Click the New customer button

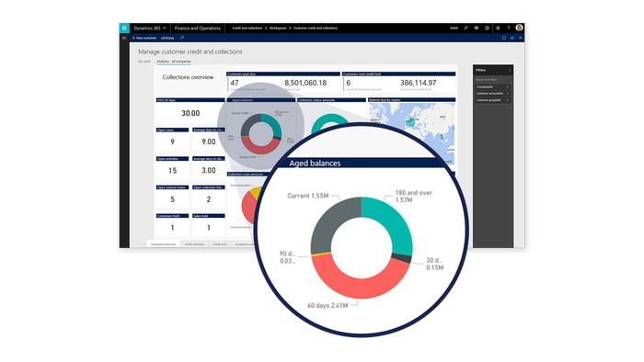[144, 38]
